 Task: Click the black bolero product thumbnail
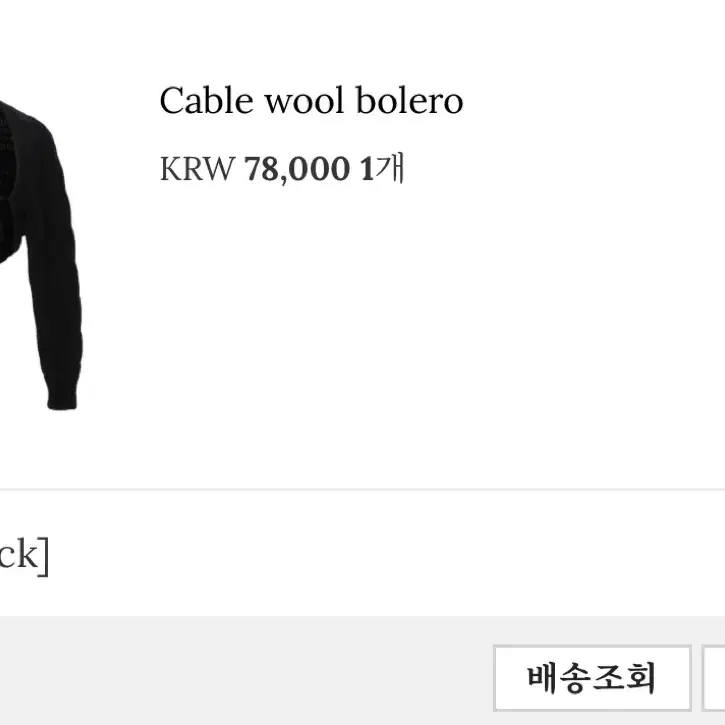click(x=42, y=255)
